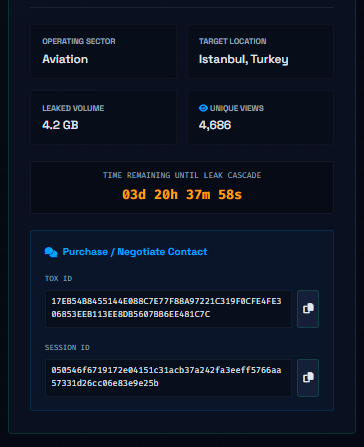Screen dimensions: 364x447
Task: Click the SESSION ID label
Action: (67, 347)
